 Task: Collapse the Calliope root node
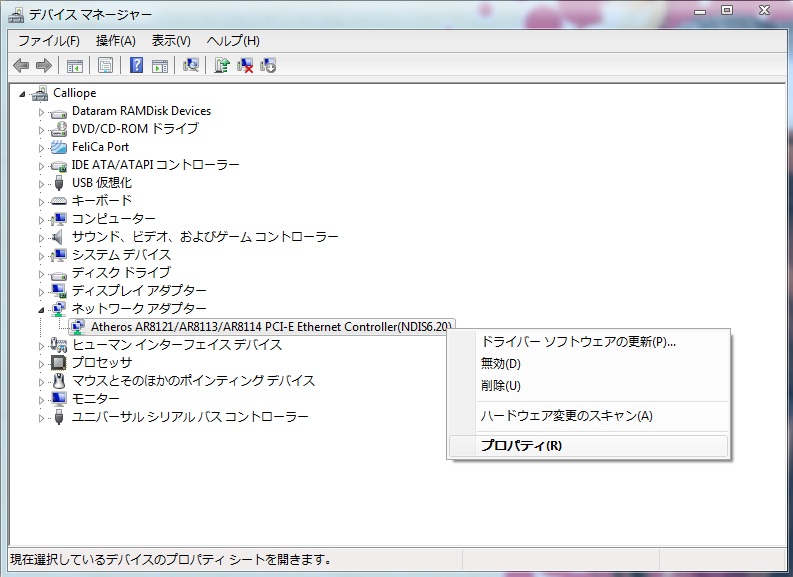click(x=22, y=94)
